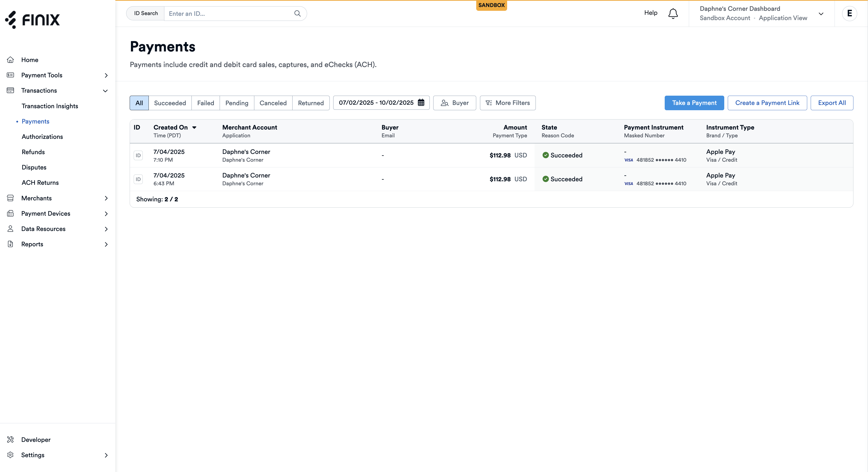Click the search magnifier icon in ID Search
This screenshot has height=472, width=868.
(297, 14)
